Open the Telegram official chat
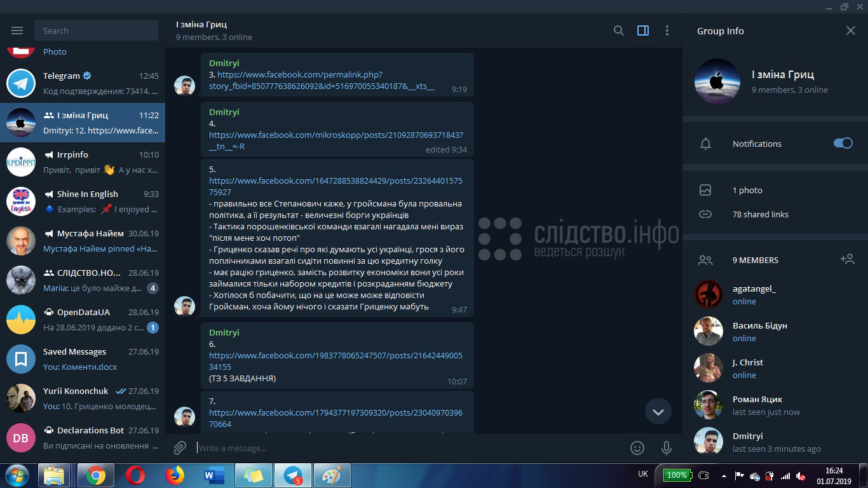Image resolution: width=868 pixels, height=488 pixels. tap(83, 83)
